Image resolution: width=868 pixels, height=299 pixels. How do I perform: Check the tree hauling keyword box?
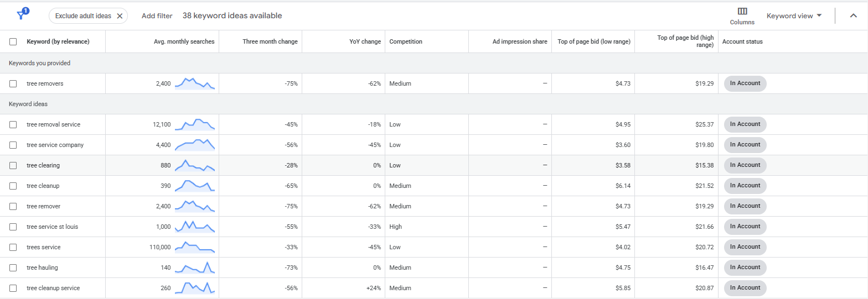coord(13,267)
